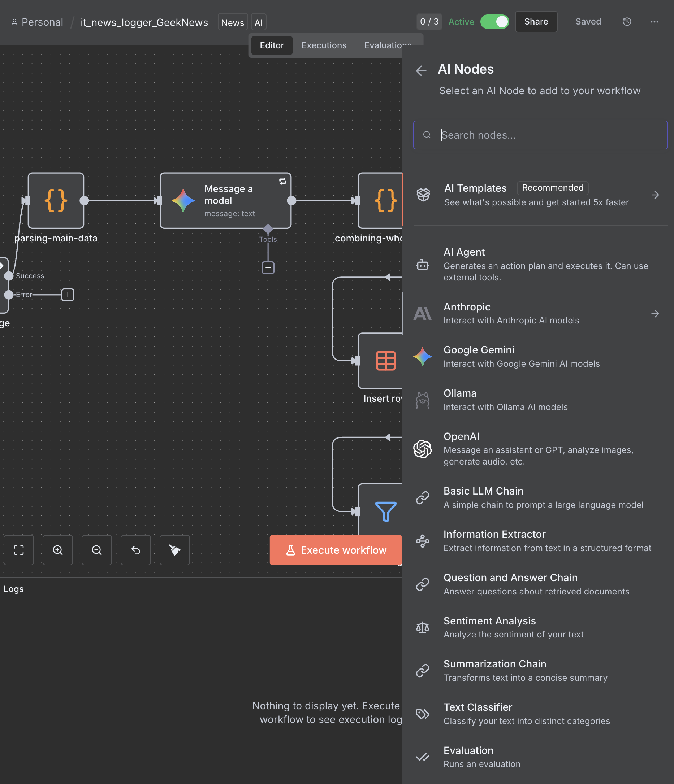
Task: Focus the Search nodes input field
Action: (545, 135)
